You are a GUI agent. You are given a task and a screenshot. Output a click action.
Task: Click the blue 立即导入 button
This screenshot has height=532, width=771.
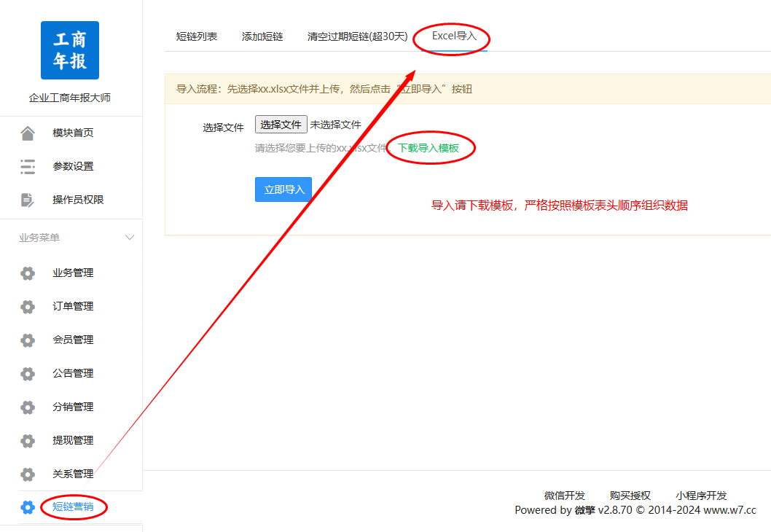pyautogui.click(x=283, y=189)
